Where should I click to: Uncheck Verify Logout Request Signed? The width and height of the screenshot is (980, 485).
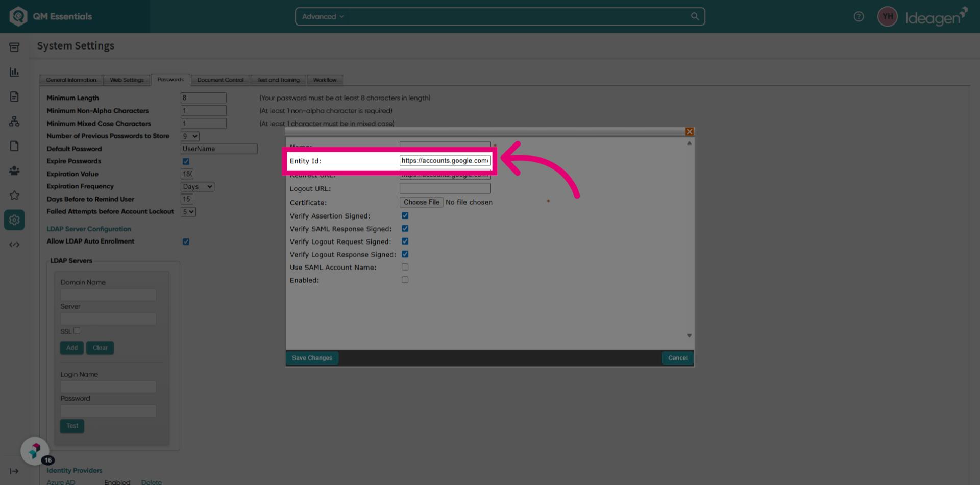point(405,241)
